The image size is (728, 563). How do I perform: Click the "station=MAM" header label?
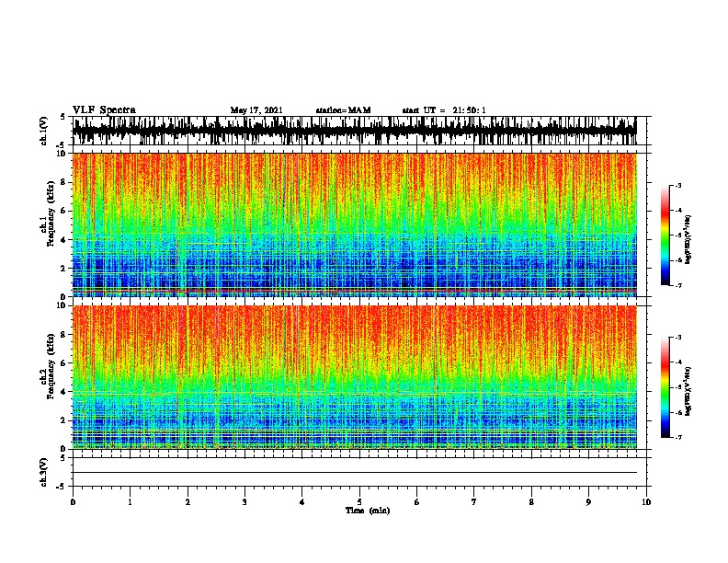point(343,110)
